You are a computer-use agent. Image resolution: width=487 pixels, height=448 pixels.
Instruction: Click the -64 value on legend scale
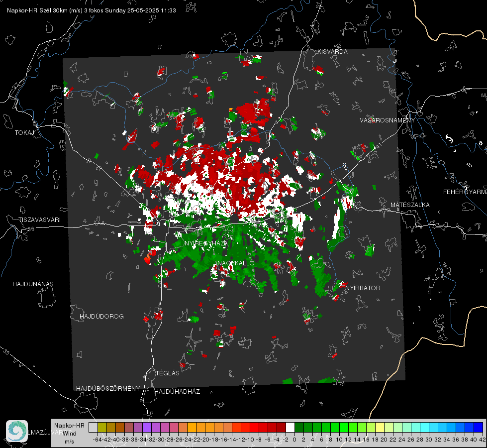97,440
